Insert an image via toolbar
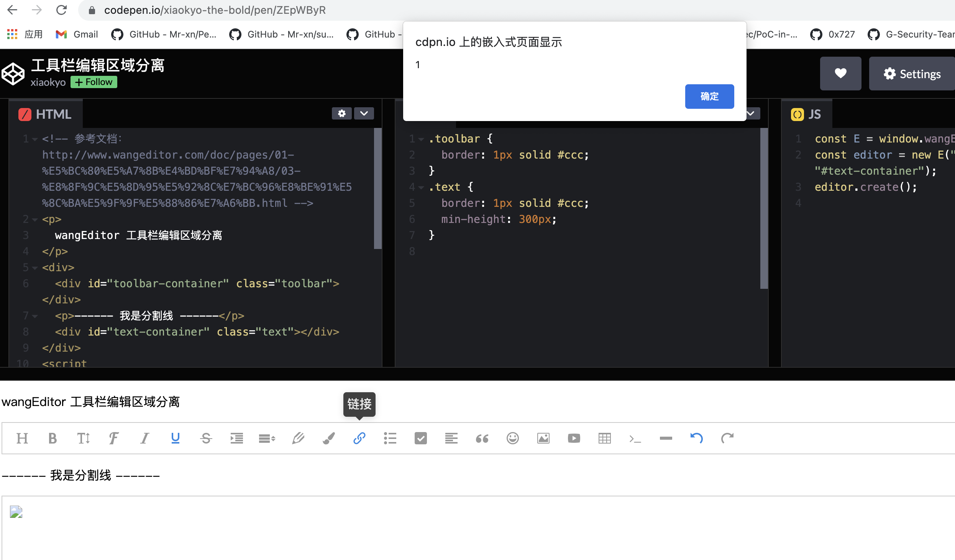The width and height of the screenshot is (955, 560). click(543, 438)
